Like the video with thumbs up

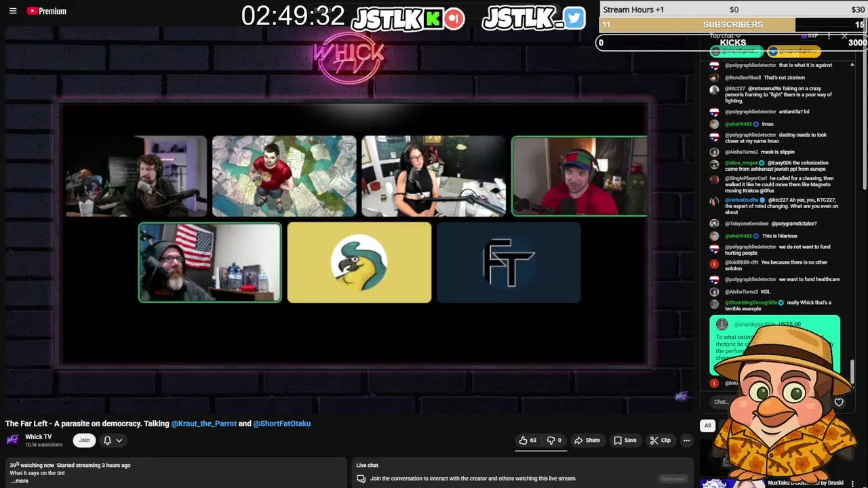528,441
